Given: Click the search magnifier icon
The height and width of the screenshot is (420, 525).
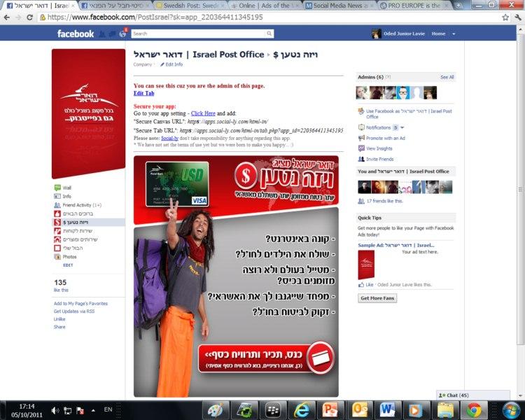Looking at the screenshot, I should [269, 34].
